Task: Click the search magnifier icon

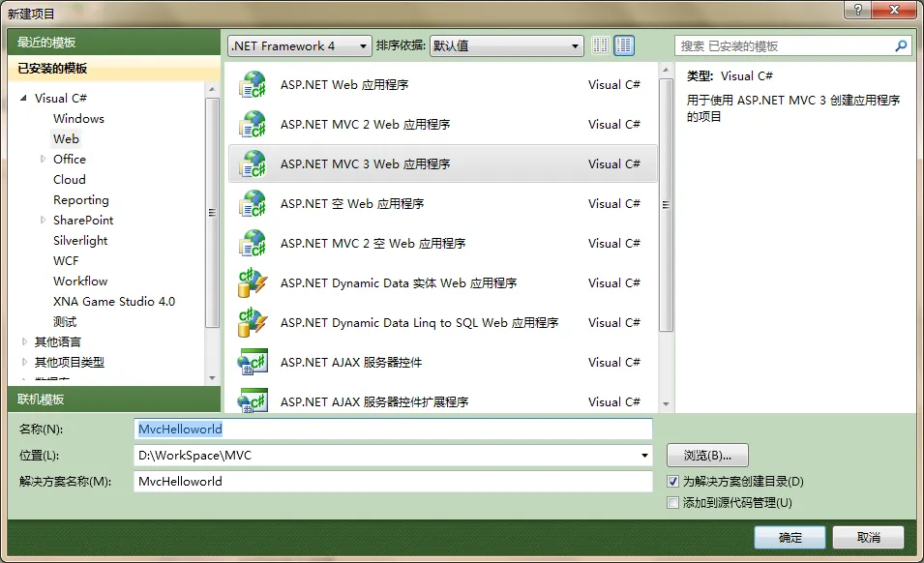Action: 901,45
